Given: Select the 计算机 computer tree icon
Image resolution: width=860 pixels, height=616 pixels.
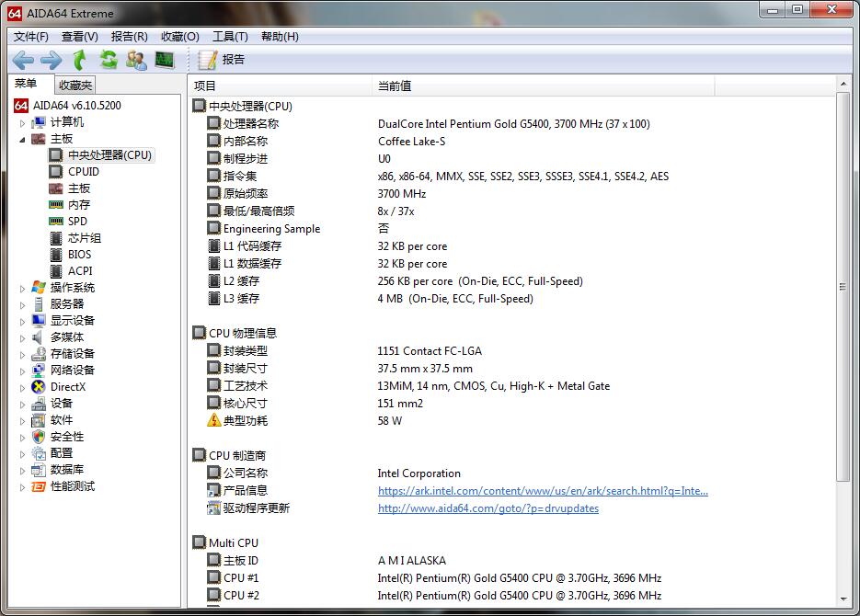Looking at the screenshot, I should coord(39,122).
